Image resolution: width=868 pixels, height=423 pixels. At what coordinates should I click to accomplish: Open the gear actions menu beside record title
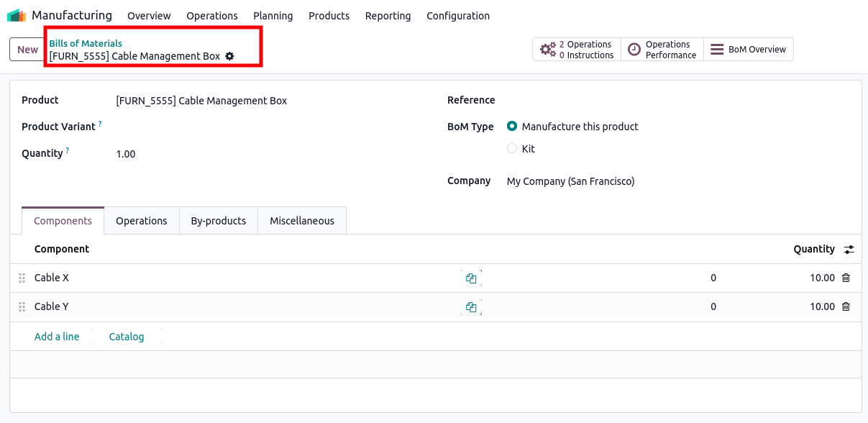click(229, 56)
